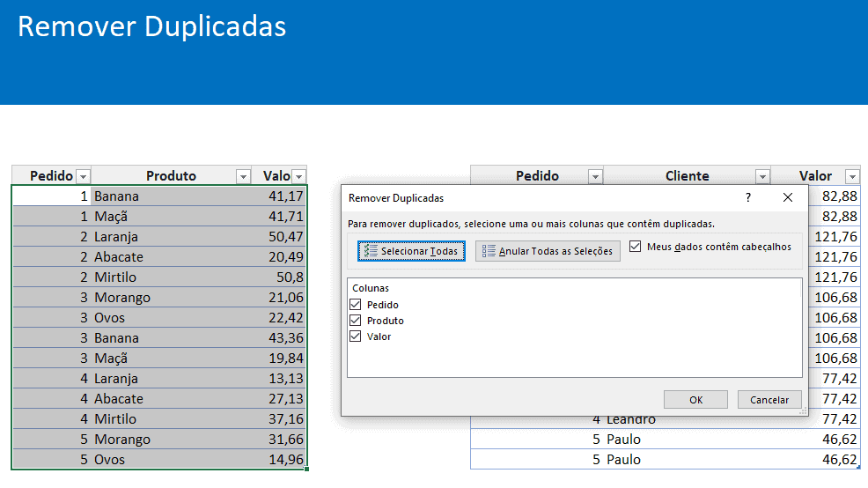Open Cliente filter dropdown in right table

pyautogui.click(x=762, y=176)
